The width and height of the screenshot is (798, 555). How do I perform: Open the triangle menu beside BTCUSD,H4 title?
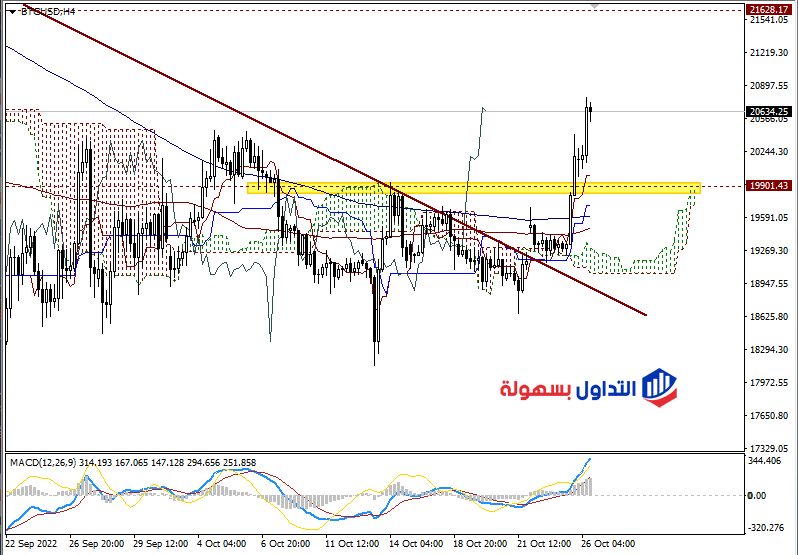point(13,12)
